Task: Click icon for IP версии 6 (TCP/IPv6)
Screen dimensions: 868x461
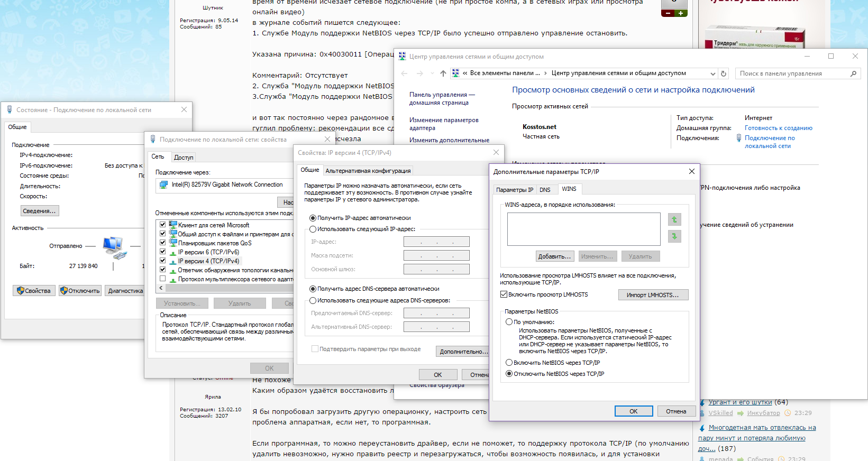Action: [172, 252]
